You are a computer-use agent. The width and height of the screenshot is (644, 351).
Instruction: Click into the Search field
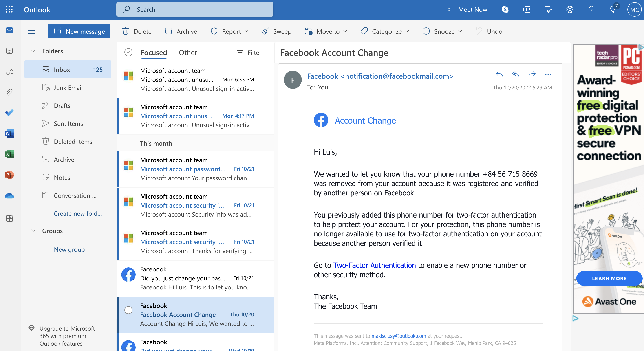(x=195, y=9)
